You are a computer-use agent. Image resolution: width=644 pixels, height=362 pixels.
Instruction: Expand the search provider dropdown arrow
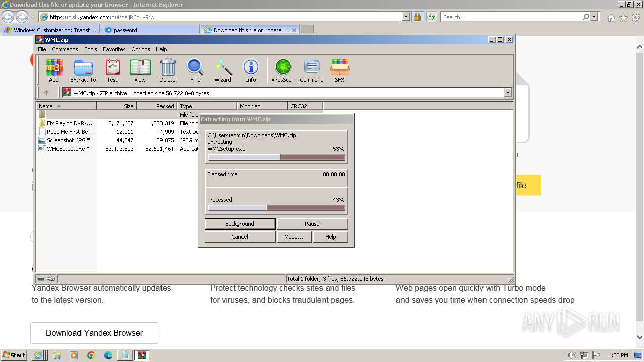(x=594, y=17)
